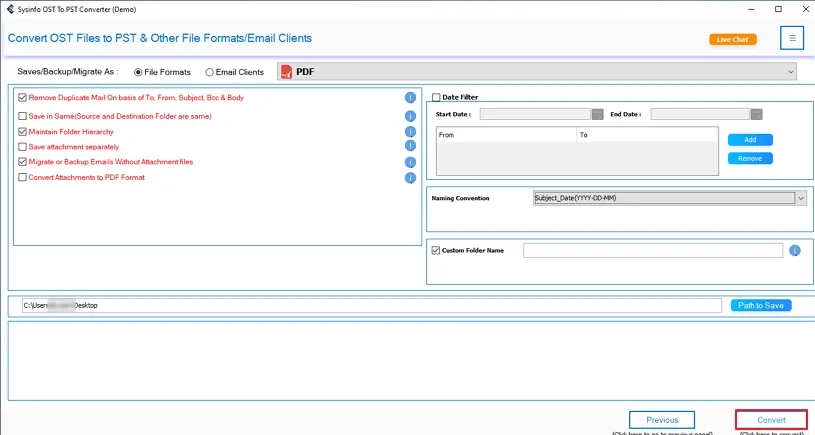Click the Custom Folder Name text field
The width and height of the screenshot is (815, 435).
point(652,251)
